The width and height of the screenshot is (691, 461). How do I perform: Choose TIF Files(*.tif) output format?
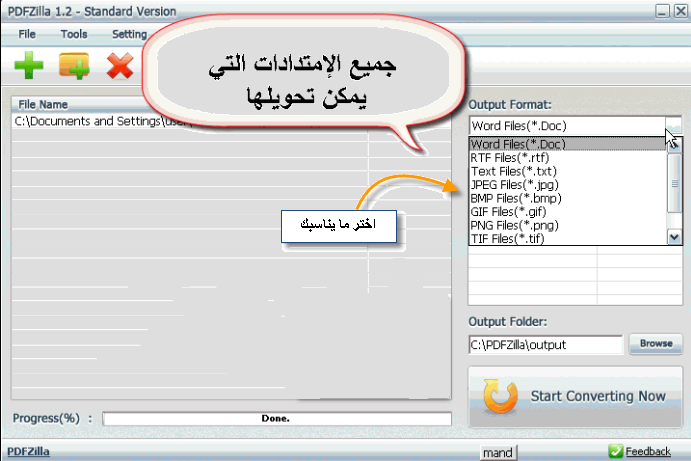pos(568,238)
